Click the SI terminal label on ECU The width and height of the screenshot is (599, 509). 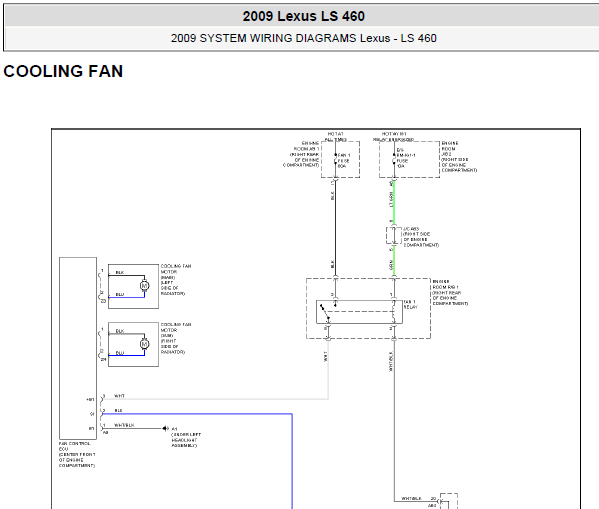[92, 414]
